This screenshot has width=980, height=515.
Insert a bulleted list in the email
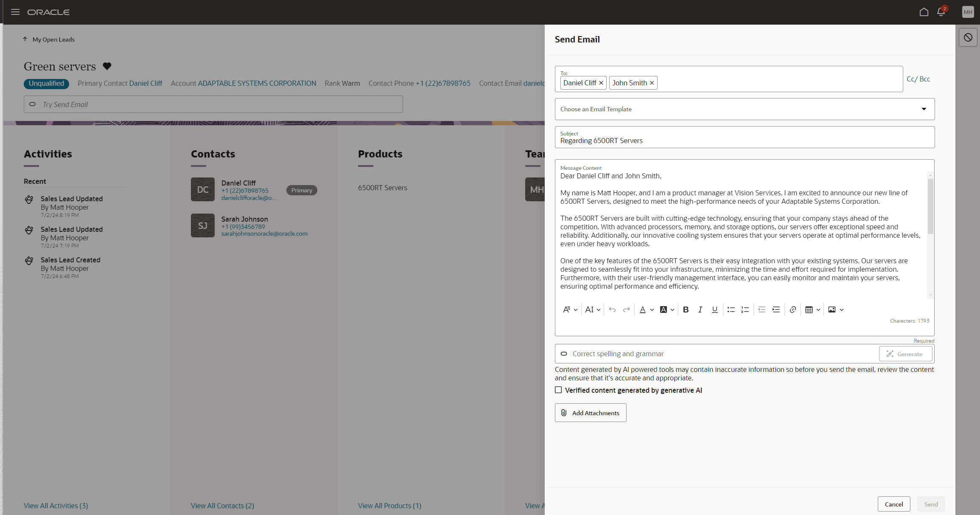click(x=731, y=310)
